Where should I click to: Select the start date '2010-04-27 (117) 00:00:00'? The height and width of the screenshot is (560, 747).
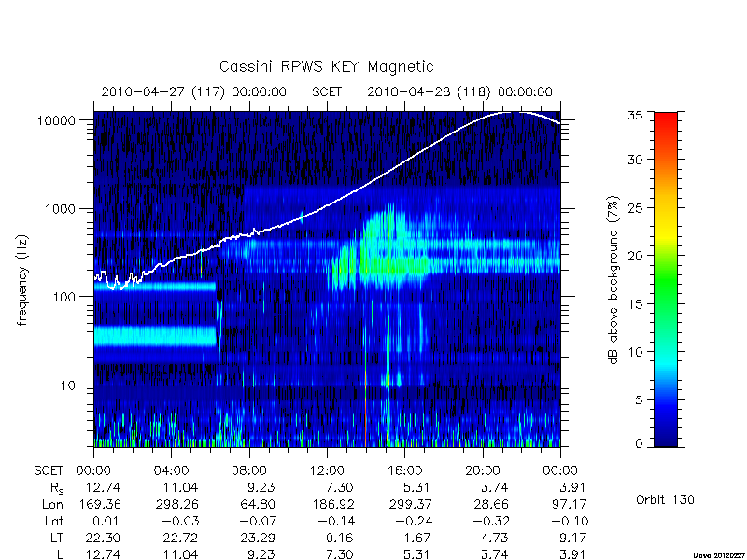click(194, 91)
